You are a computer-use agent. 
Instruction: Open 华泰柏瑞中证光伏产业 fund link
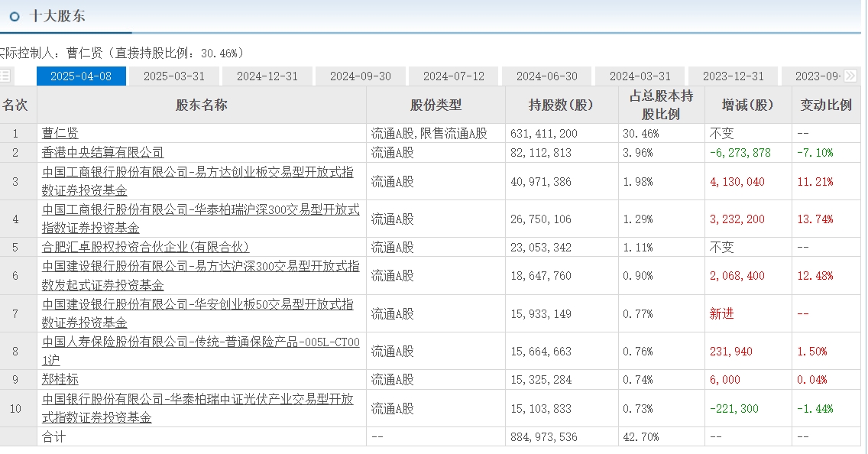(198, 408)
